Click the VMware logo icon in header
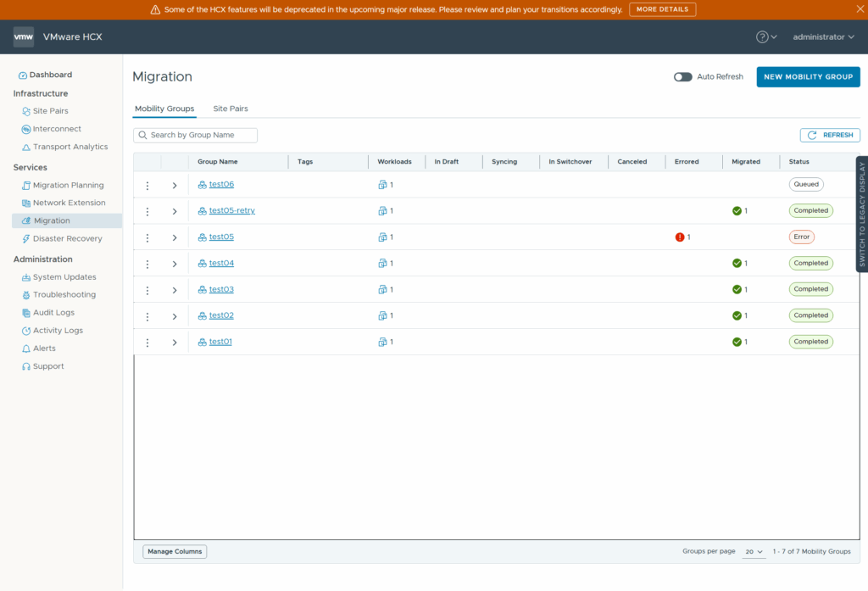Screen dimensions: 868x591 (24, 36)
